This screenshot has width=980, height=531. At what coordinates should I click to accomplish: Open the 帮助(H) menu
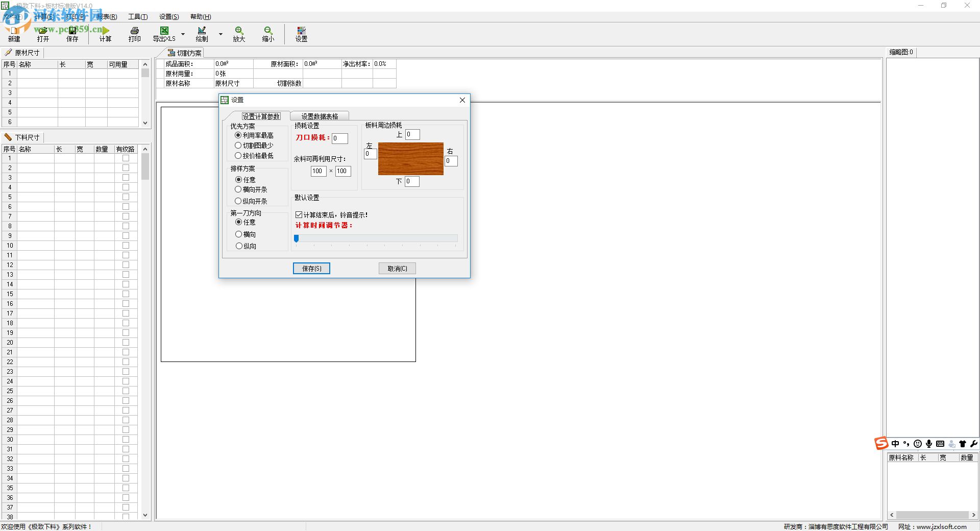point(201,17)
